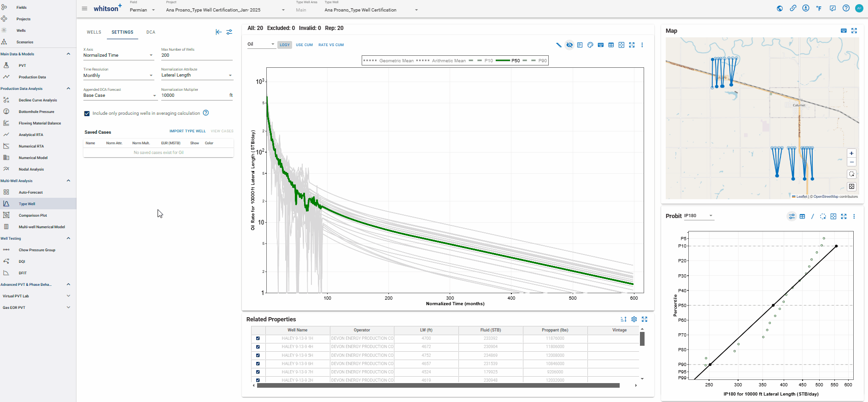Click the °F temperature unit icon
The width and height of the screenshot is (868, 402).
coord(819,8)
